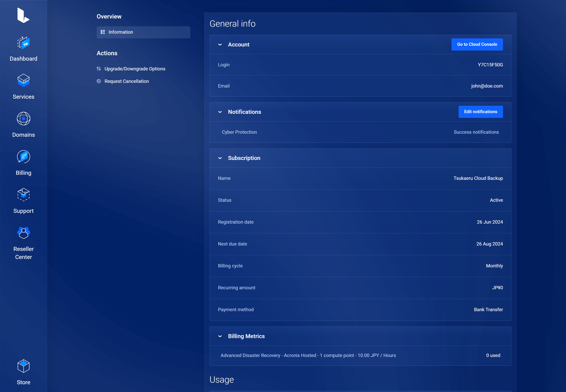
Task: Click the Active status value
Action: click(496, 200)
